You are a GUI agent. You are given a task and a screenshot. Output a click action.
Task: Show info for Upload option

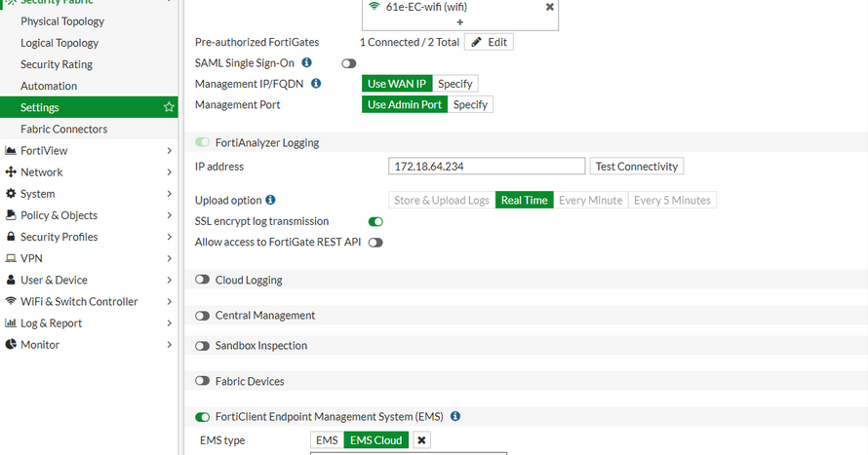[x=270, y=200]
